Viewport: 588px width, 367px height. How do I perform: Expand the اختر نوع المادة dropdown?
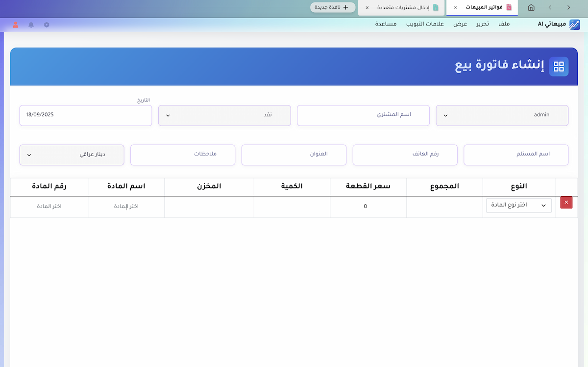tap(518, 206)
